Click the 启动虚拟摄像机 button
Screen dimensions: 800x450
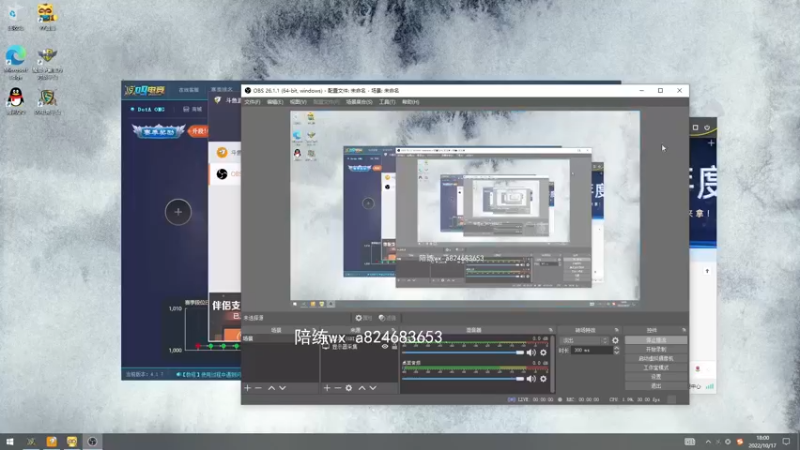coord(656,359)
